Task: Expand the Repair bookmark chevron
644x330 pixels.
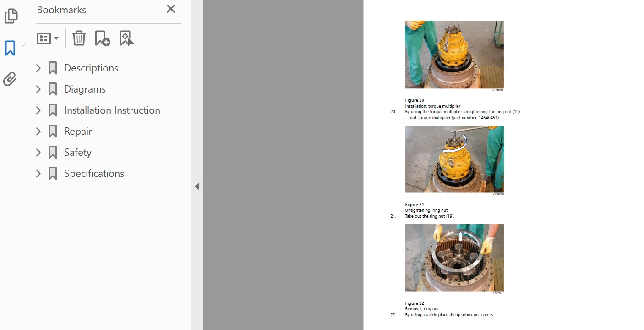Action: coord(38,132)
